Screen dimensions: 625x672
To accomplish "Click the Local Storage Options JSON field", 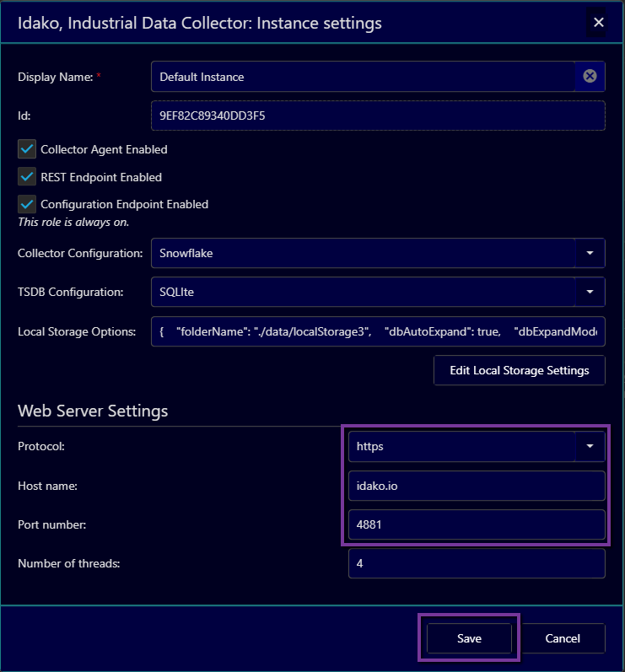I will click(x=377, y=331).
